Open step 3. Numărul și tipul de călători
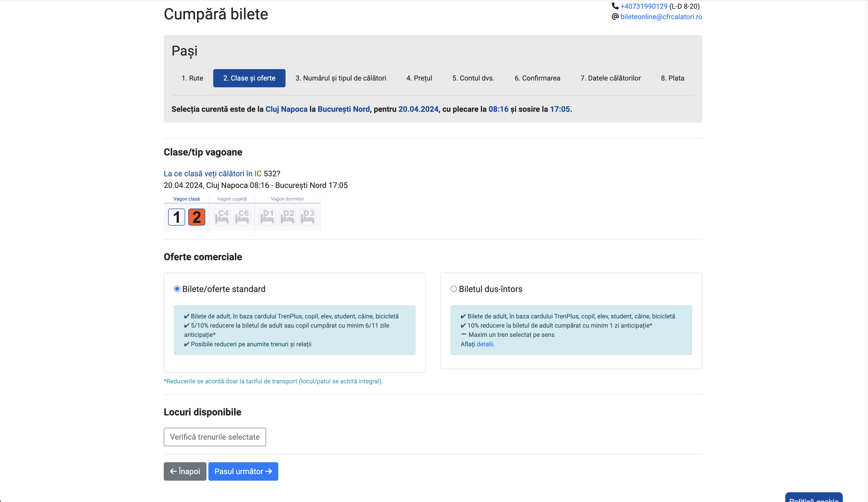The image size is (868, 502). [x=341, y=78]
